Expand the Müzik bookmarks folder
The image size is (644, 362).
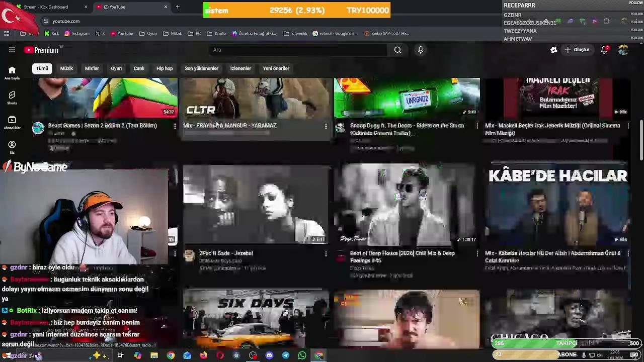(172, 33)
